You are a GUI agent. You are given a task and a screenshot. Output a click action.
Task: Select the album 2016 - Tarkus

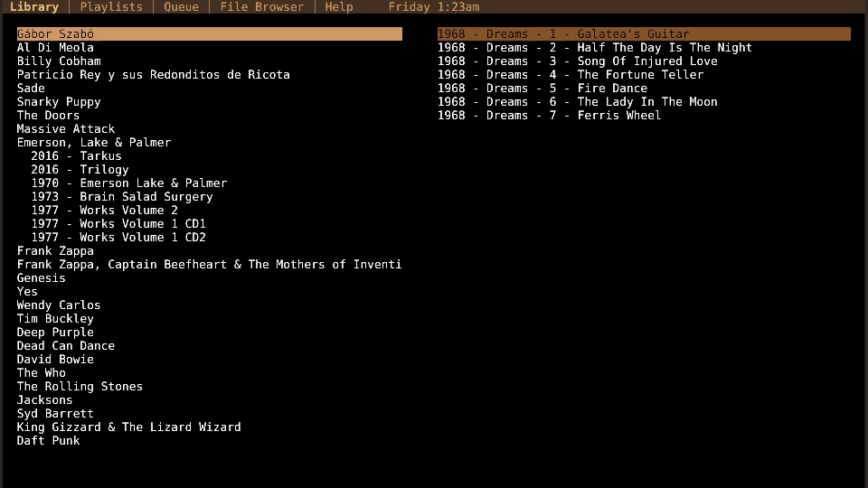pos(76,156)
